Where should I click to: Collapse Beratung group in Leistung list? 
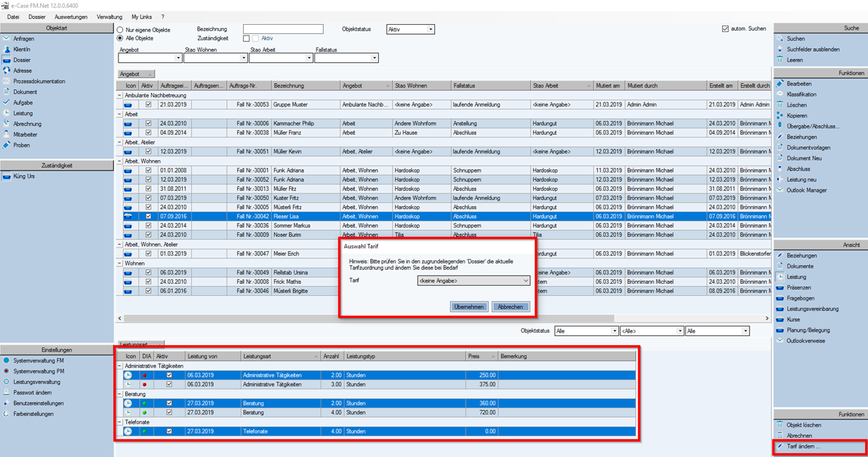pyautogui.click(x=120, y=395)
